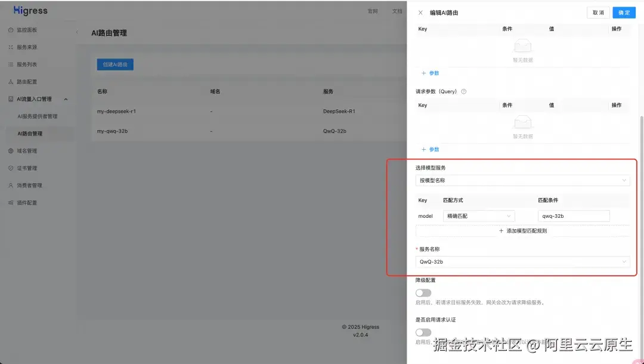This screenshot has width=644, height=364.
Task: Click the 服务 column header
Action: (x=328, y=92)
